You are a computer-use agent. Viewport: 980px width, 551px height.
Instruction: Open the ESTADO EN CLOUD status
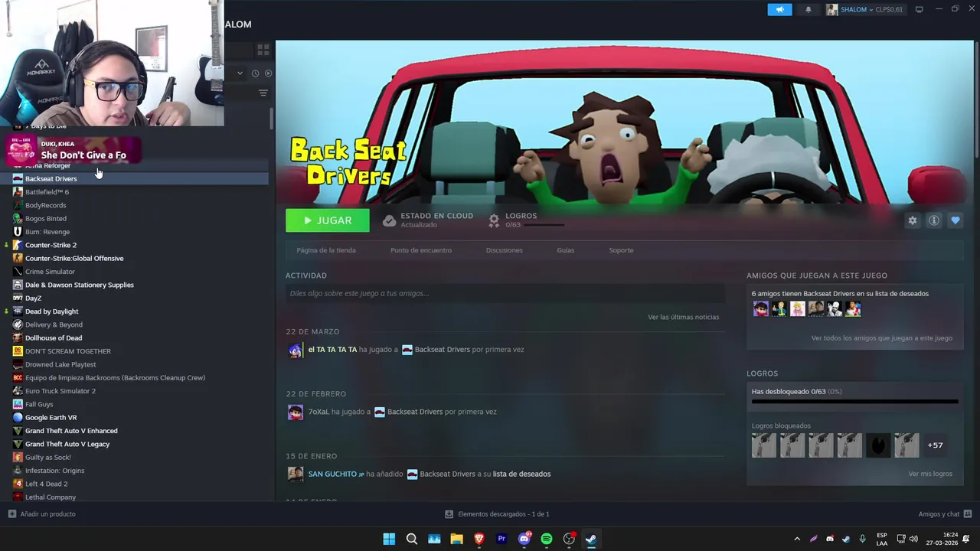coord(427,220)
